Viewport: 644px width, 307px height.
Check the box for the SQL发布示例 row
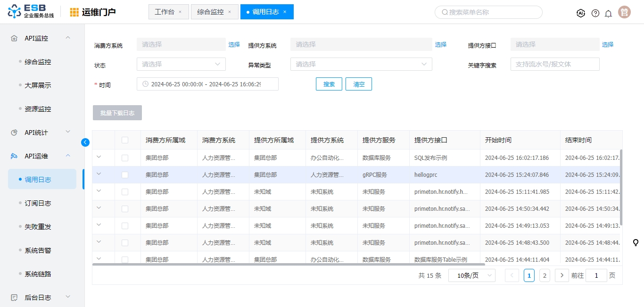tap(125, 158)
